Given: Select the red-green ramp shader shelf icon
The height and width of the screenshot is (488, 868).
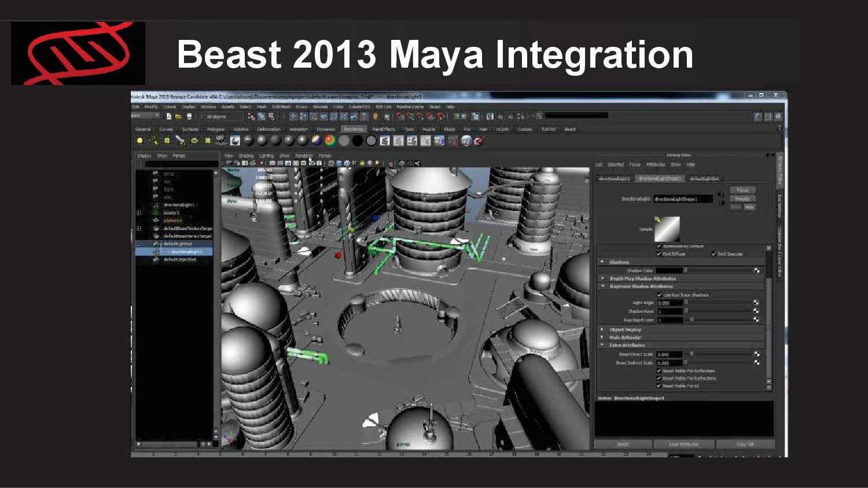Looking at the screenshot, I should click(x=330, y=141).
